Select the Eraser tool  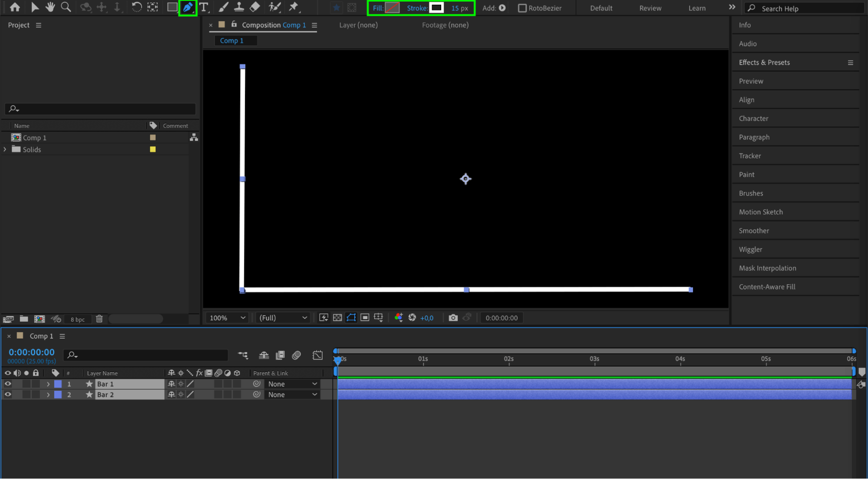tap(255, 7)
